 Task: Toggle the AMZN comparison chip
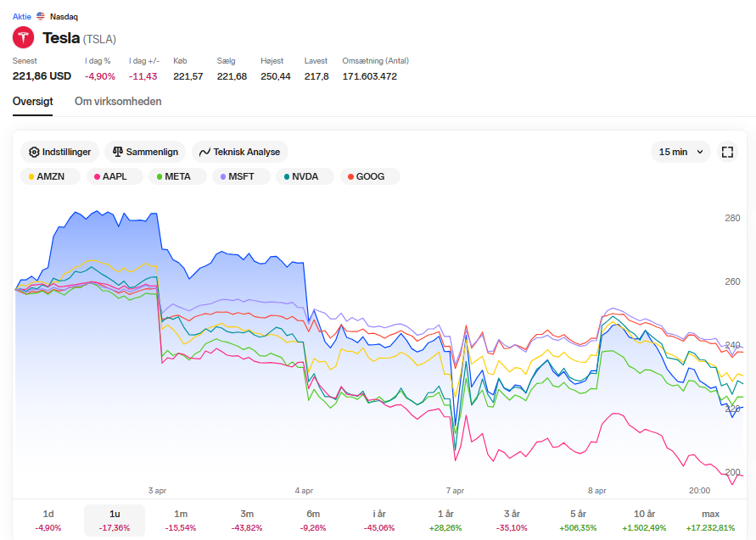point(50,176)
